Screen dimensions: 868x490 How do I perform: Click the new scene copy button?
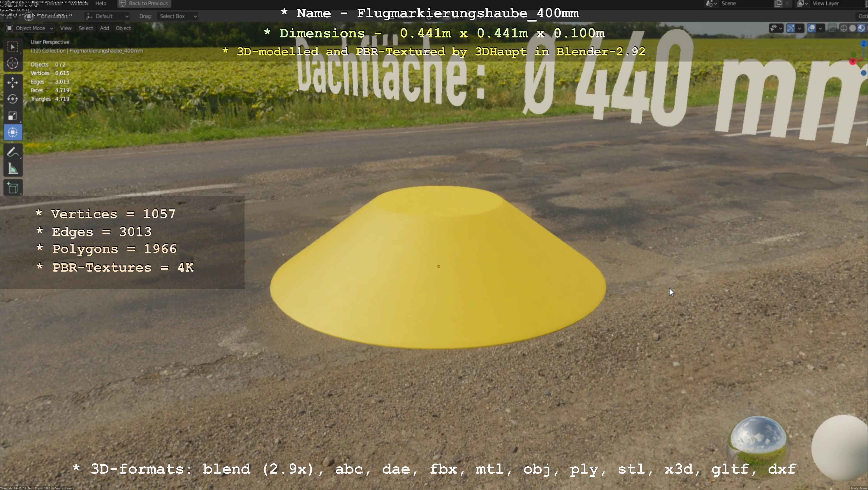[778, 3]
